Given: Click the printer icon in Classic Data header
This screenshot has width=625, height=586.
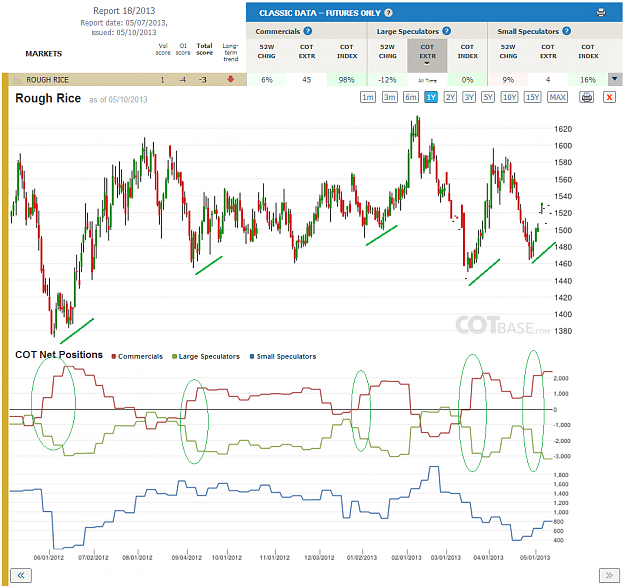Looking at the screenshot, I should click(x=601, y=13).
